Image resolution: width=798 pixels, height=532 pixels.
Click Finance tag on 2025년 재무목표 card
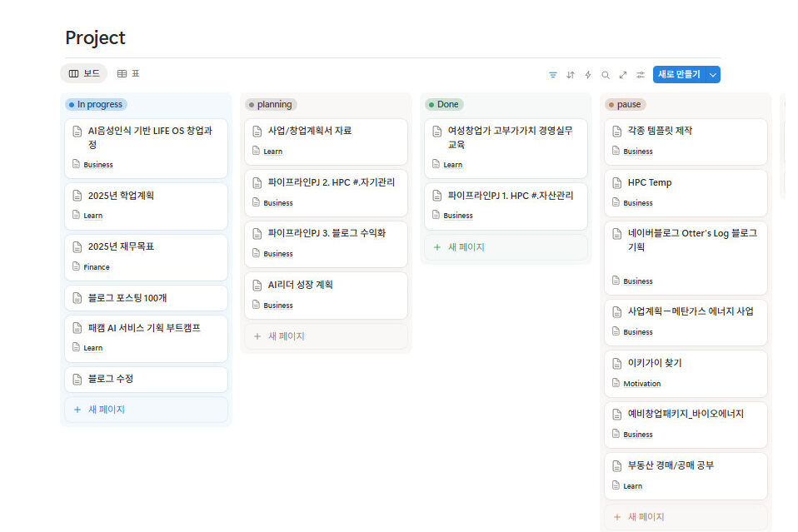tap(97, 267)
